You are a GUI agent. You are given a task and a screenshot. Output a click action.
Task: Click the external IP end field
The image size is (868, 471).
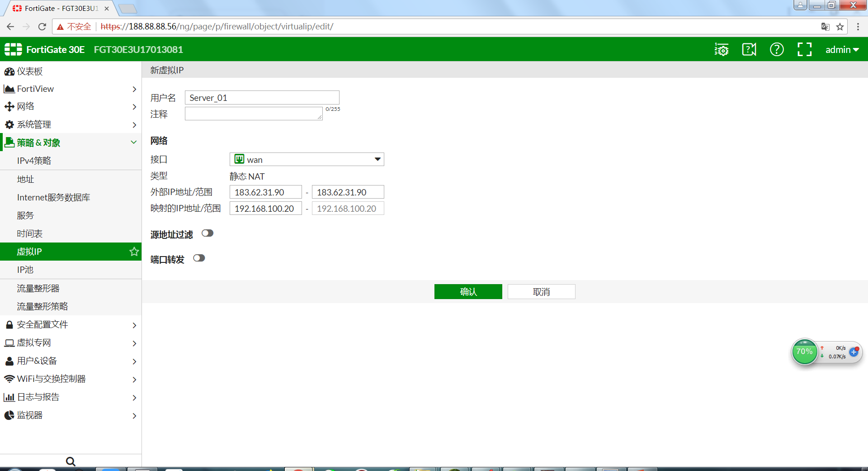point(348,192)
